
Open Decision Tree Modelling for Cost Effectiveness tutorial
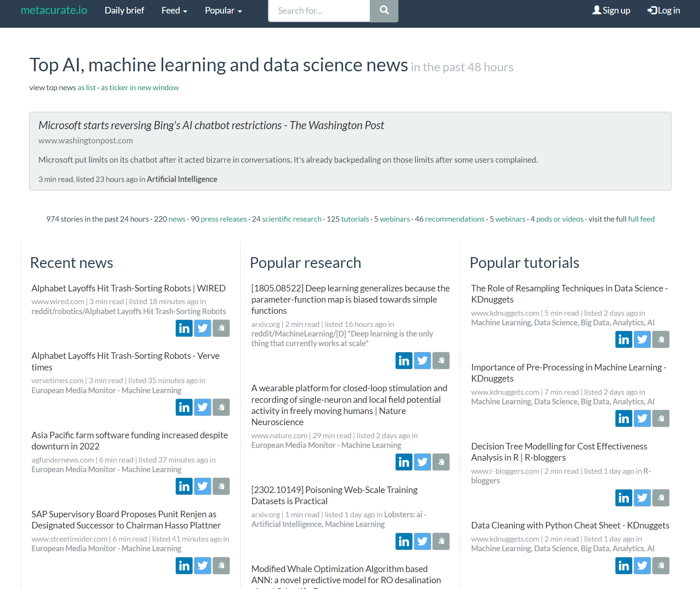(559, 452)
